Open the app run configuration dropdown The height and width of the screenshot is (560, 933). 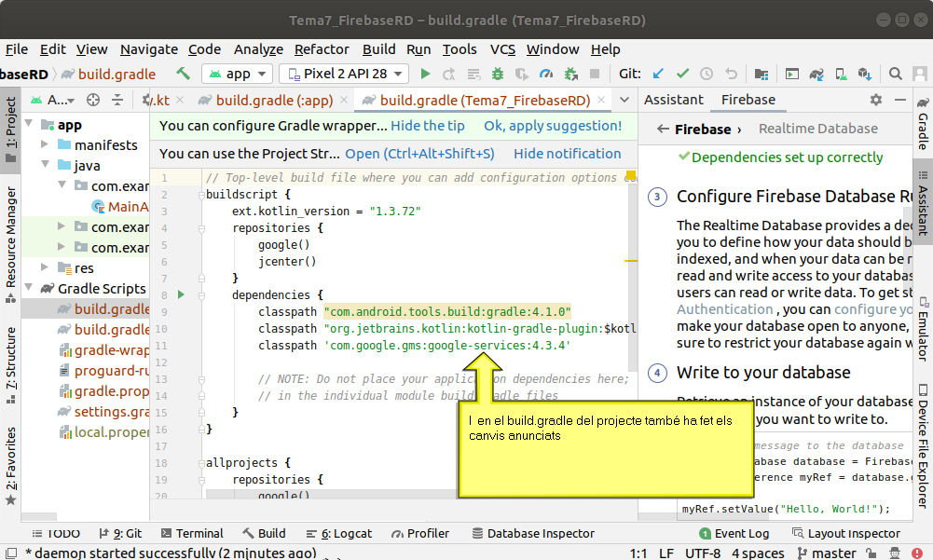(x=238, y=74)
